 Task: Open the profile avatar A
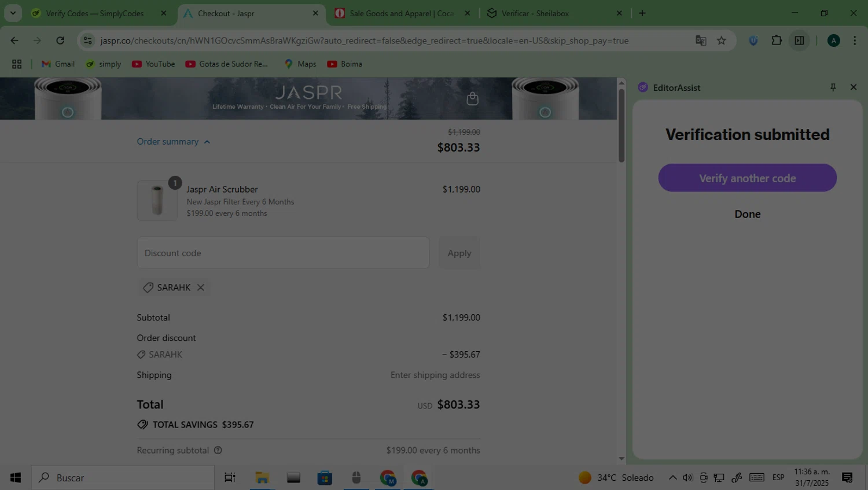[834, 40]
